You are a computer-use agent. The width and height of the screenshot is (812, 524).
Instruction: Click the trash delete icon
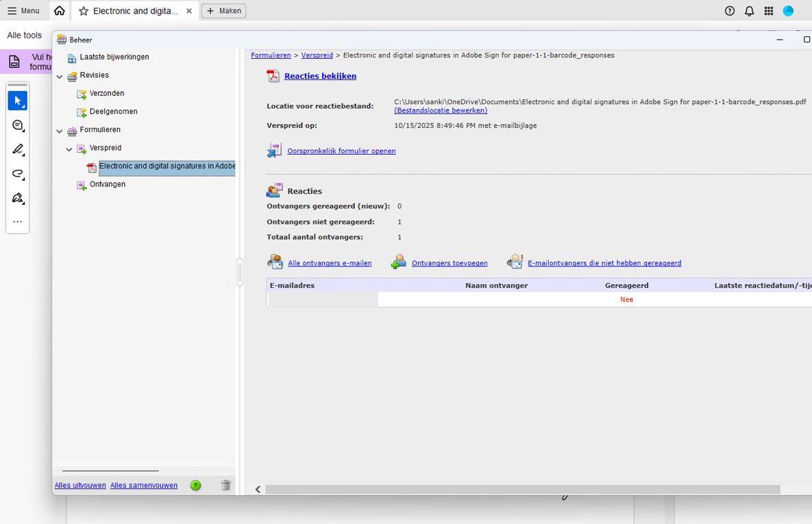click(226, 485)
